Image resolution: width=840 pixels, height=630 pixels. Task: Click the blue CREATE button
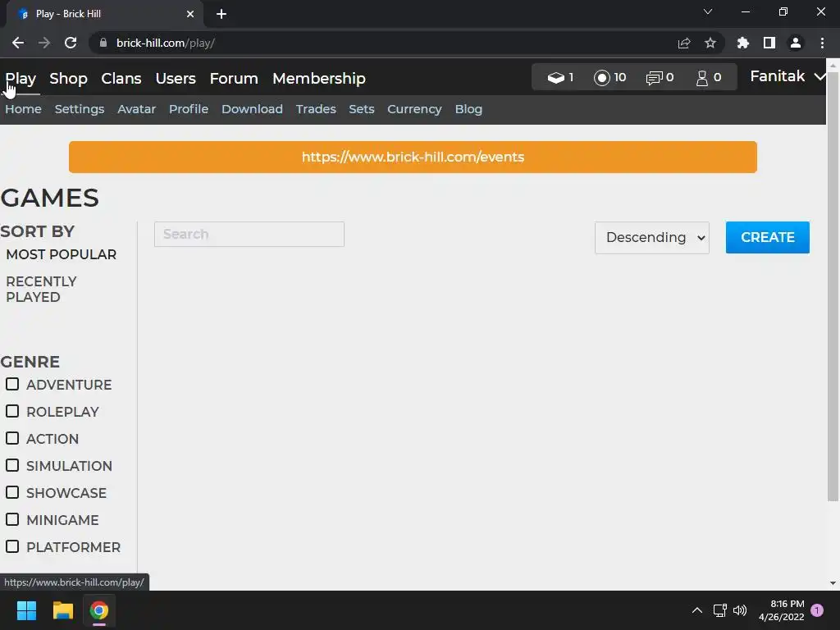click(x=767, y=237)
